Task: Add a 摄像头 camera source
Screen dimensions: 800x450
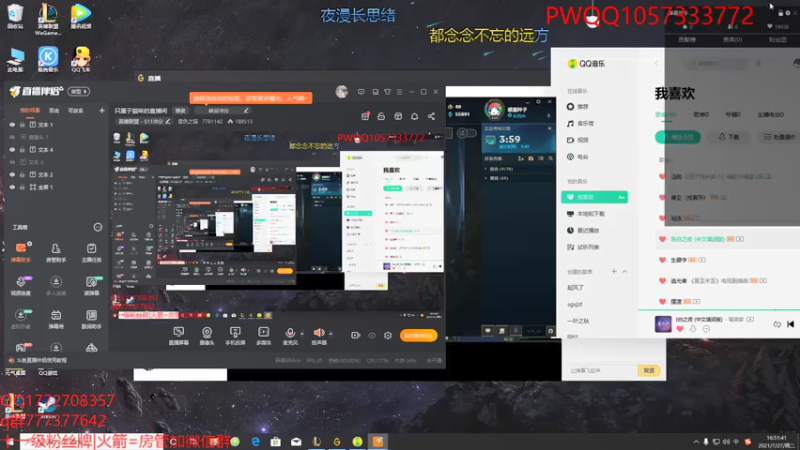Action: 207,336
